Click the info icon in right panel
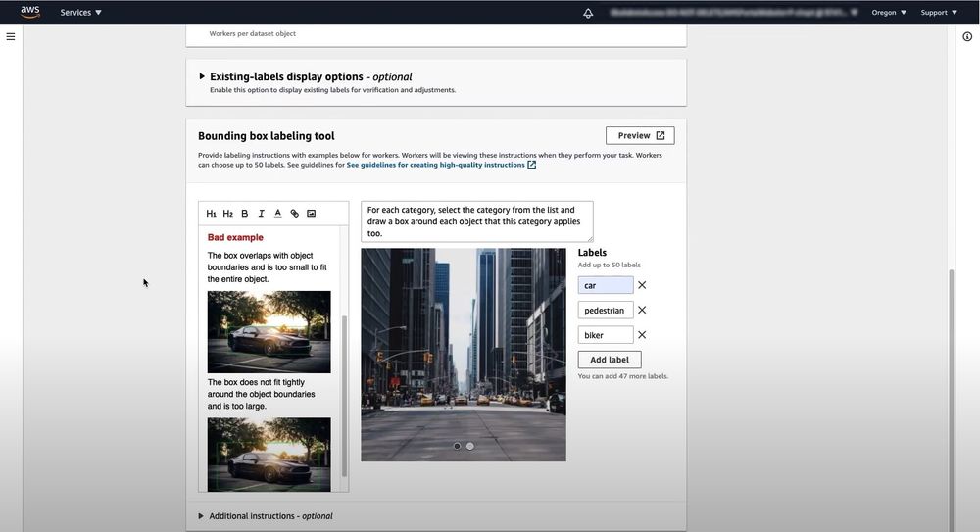Viewport: 980px width, 532px height. point(967,36)
